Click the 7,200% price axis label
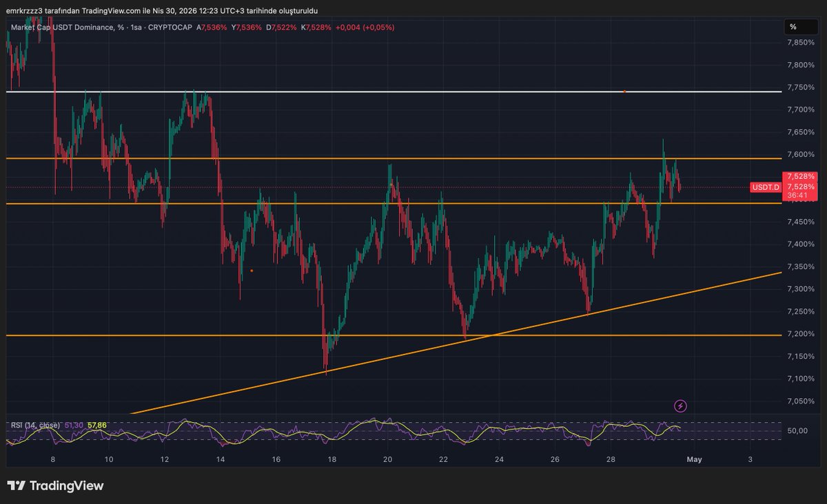 point(801,334)
